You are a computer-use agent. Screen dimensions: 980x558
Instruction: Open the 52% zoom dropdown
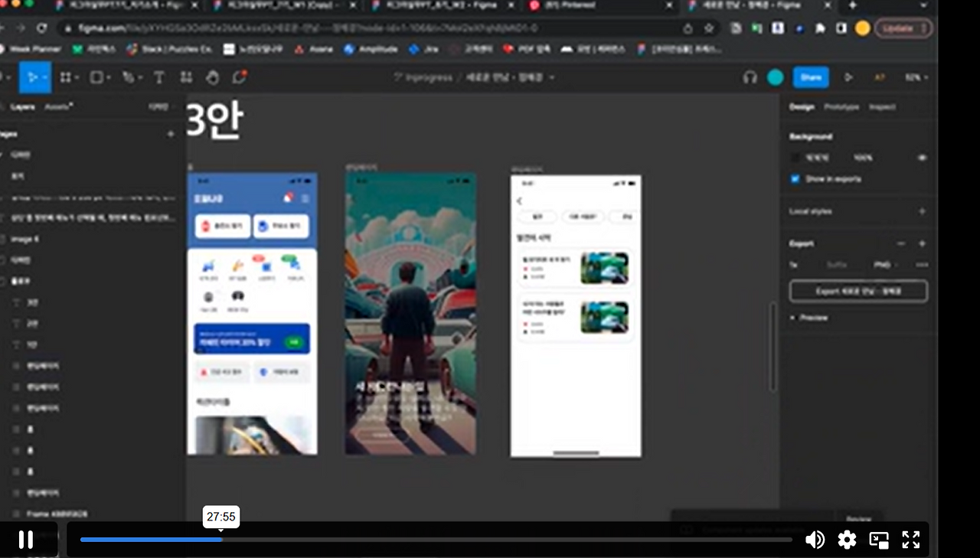click(x=916, y=77)
